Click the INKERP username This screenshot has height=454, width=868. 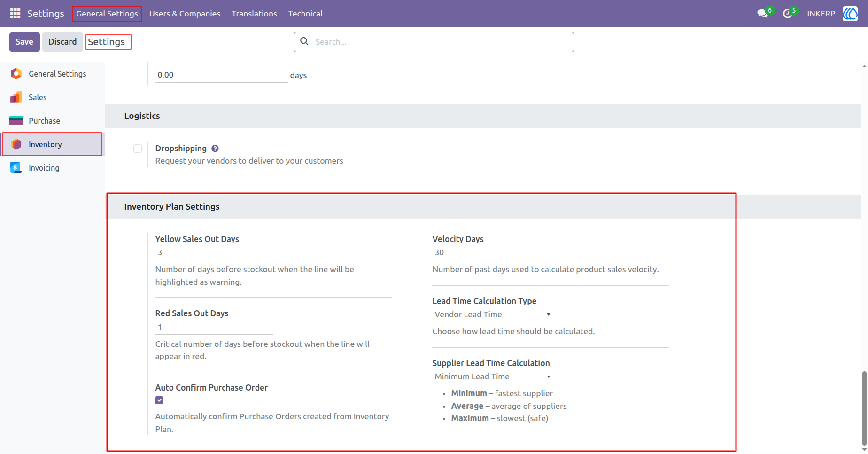821,14
